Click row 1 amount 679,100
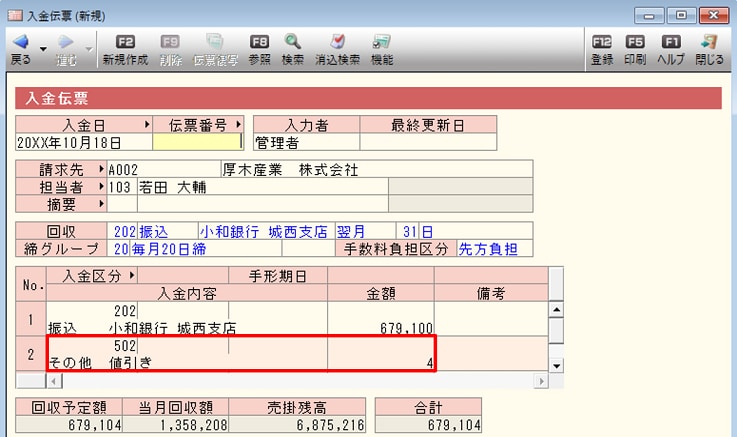 tap(407, 328)
